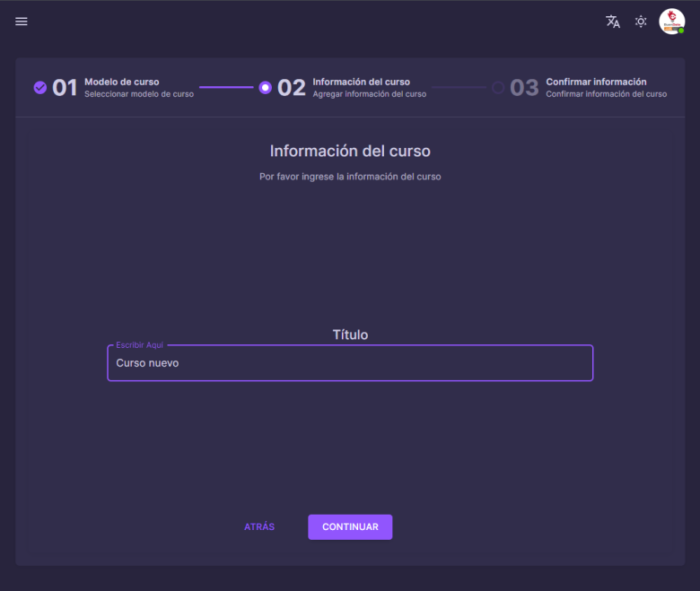Click the completed checkmark on step 01
The width and height of the screenshot is (700, 591).
(40, 87)
